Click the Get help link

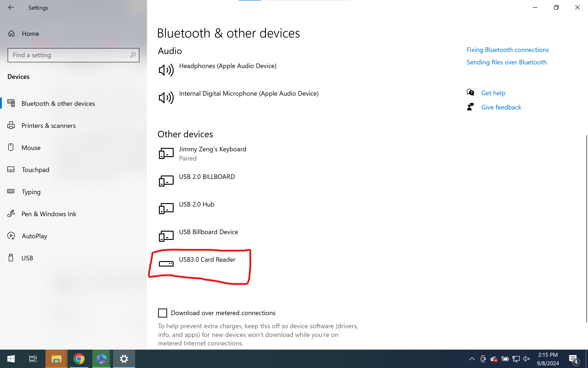[493, 93]
